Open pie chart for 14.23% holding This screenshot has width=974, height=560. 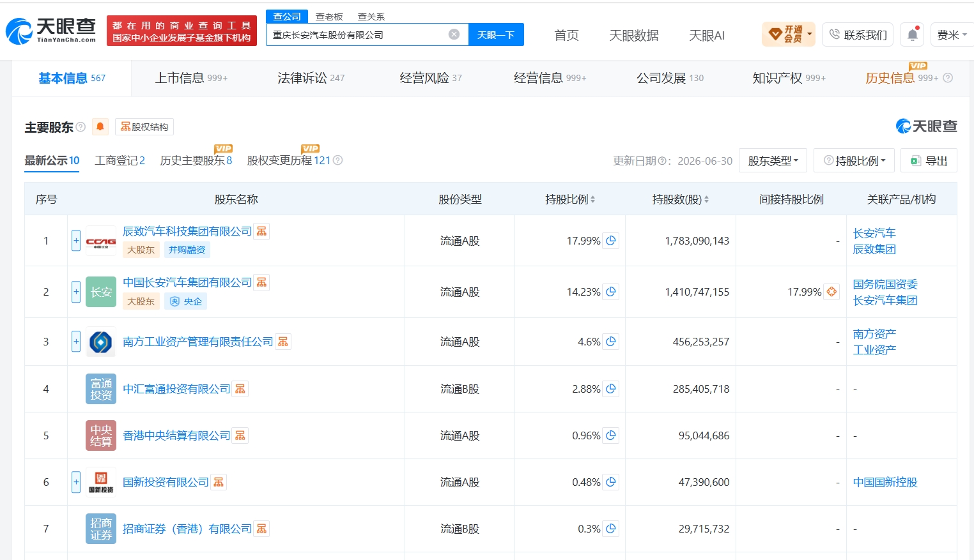click(611, 292)
